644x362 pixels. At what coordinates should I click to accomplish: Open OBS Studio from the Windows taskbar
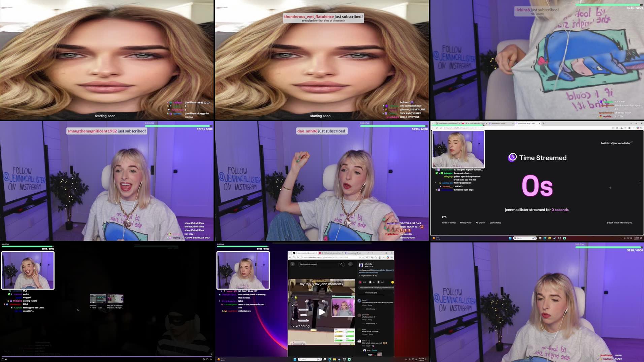[x=344, y=359]
